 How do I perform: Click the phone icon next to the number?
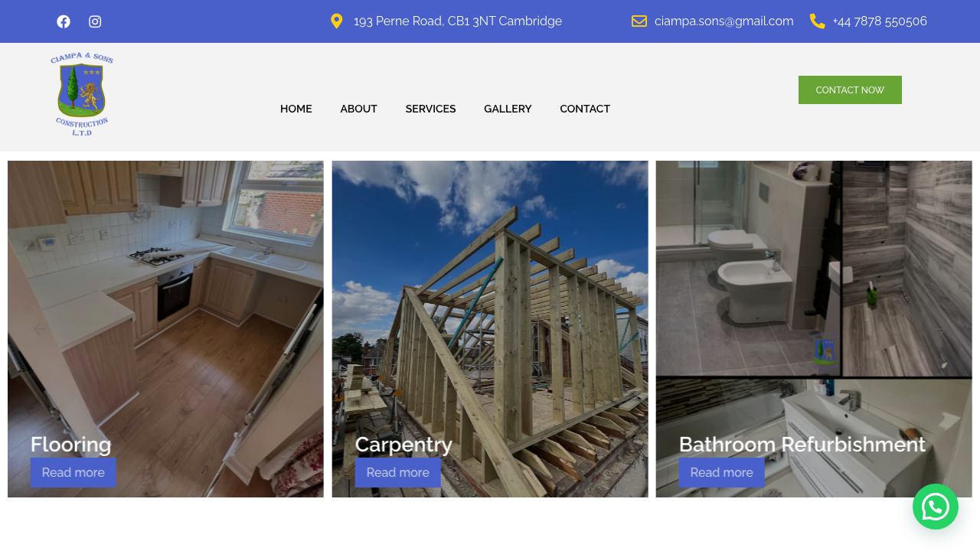click(816, 21)
